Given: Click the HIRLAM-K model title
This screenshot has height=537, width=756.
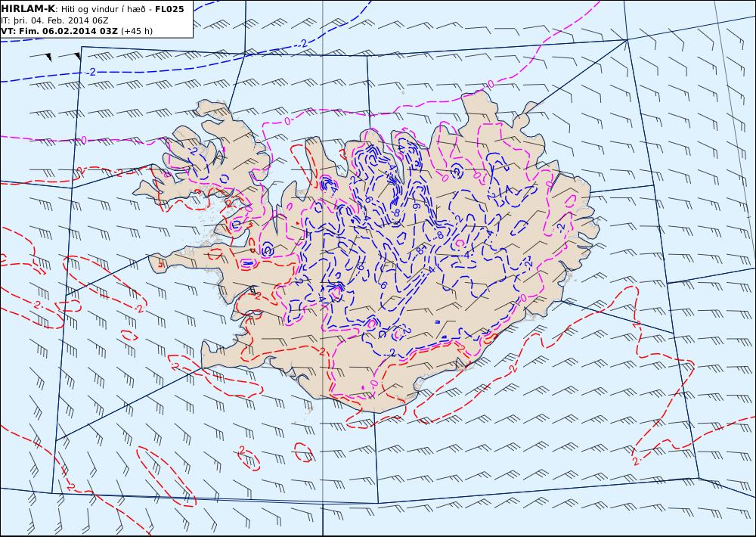Looking at the screenshot, I should pos(28,9).
